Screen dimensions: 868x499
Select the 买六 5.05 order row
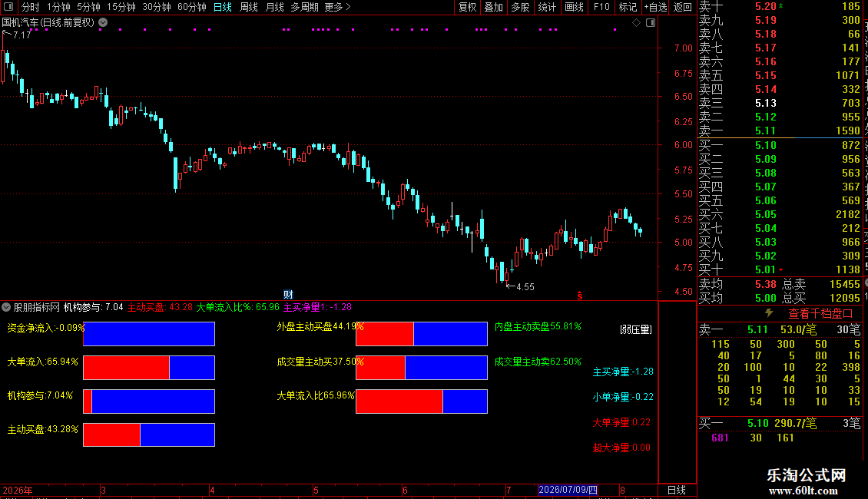pos(780,215)
